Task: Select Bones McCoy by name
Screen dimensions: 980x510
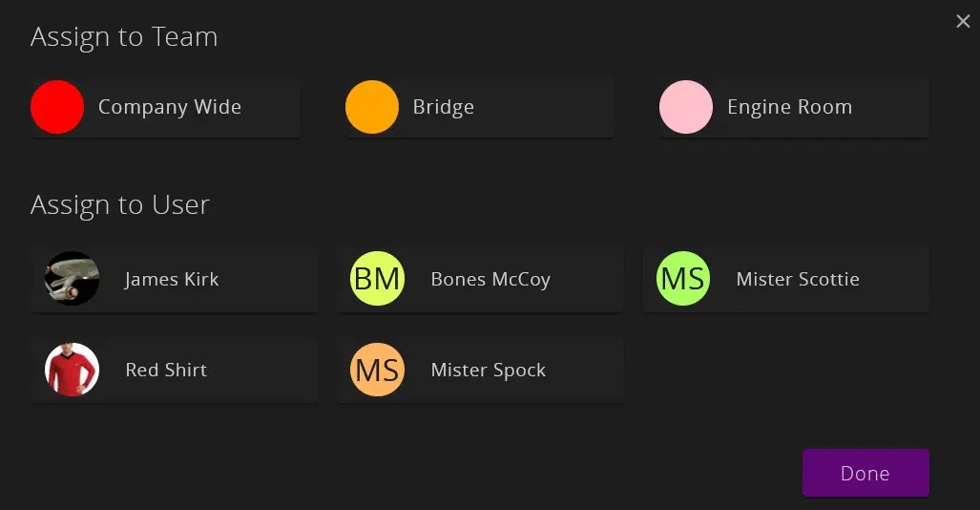Action: [x=490, y=280]
